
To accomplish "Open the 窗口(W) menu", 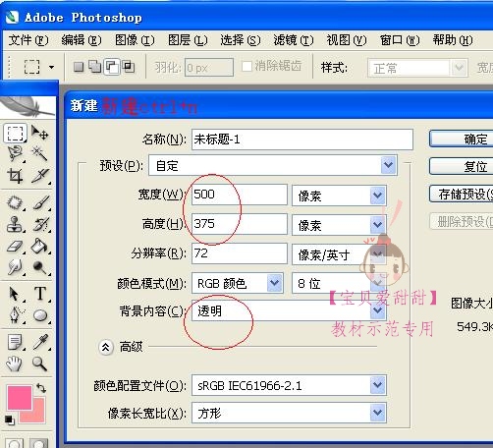I will 400,40.
